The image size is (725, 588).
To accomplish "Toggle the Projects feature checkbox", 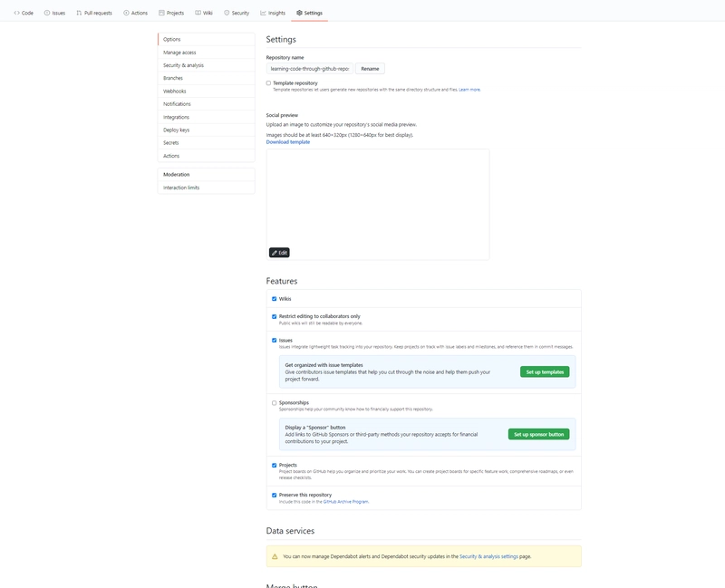I will [x=275, y=466].
